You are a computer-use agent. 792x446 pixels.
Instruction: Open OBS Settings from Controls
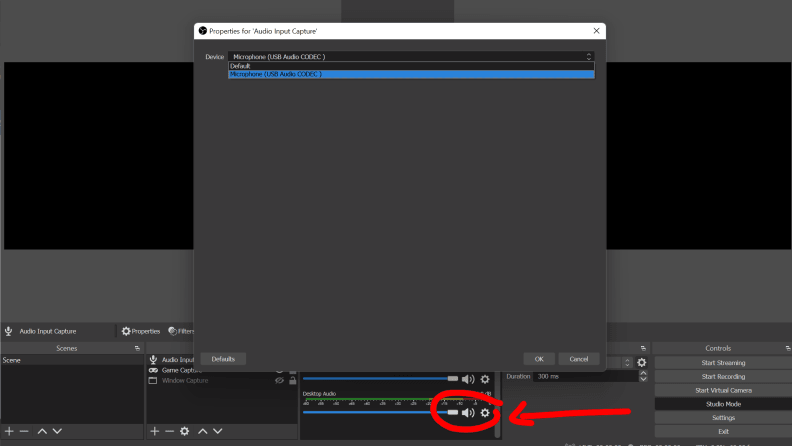[x=723, y=418]
